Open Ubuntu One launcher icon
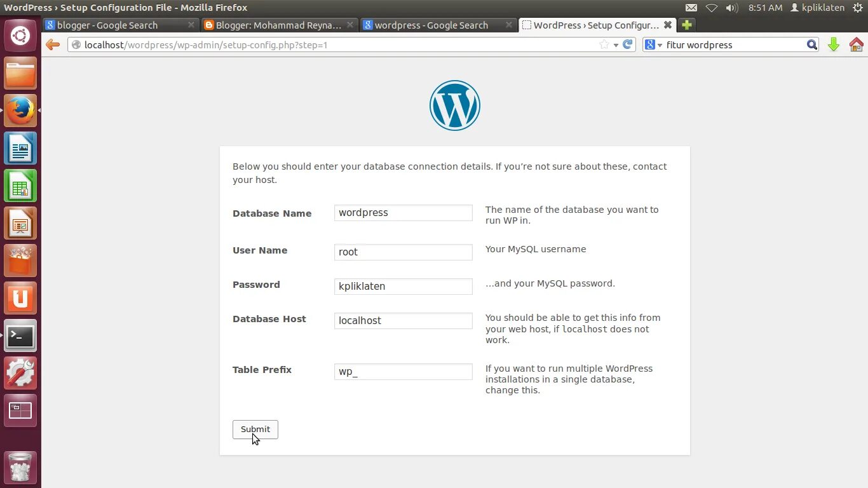The image size is (868, 488). coord(20,299)
